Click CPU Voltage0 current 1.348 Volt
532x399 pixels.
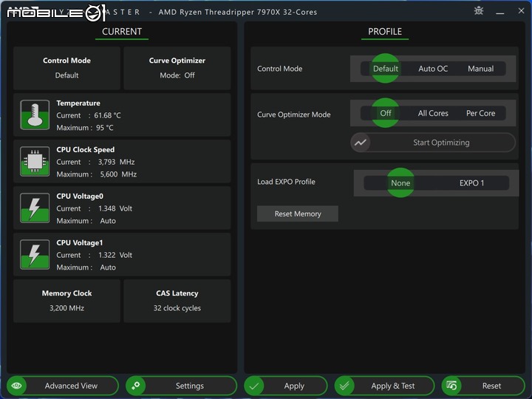pos(115,208)
